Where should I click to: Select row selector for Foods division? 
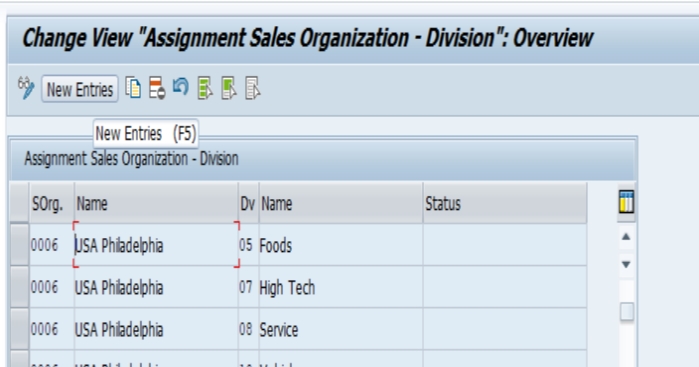coord(20,245)
